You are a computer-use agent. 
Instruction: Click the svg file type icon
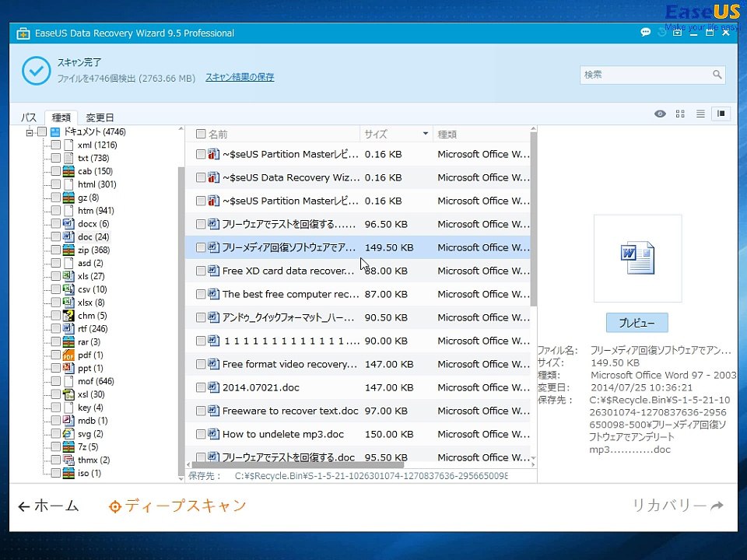[x=68, y=433]
